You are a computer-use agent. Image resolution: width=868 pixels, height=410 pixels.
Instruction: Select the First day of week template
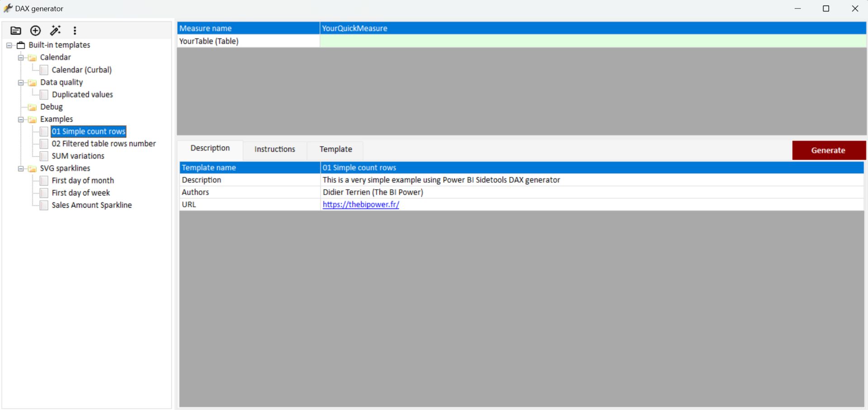(81, 193)
